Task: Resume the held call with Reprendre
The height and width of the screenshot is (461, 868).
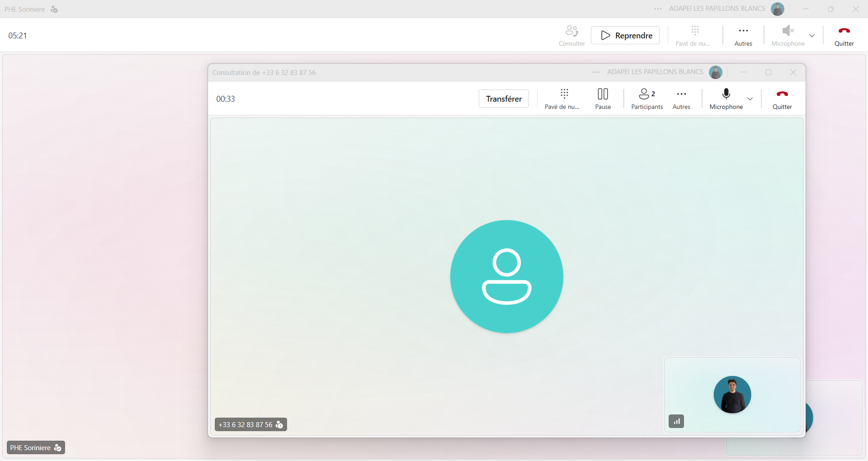Action: (x=625, y=35)
